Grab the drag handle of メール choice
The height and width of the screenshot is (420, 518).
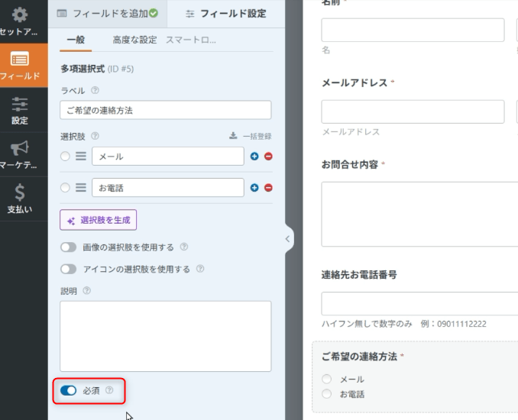(81, 157)
